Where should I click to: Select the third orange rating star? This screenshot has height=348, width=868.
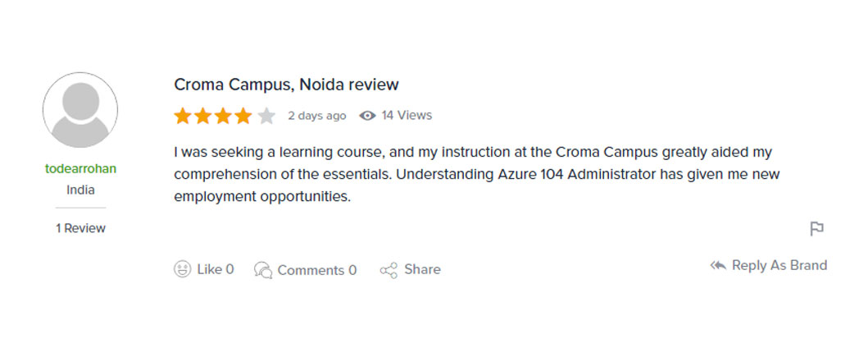pos(223,116)
